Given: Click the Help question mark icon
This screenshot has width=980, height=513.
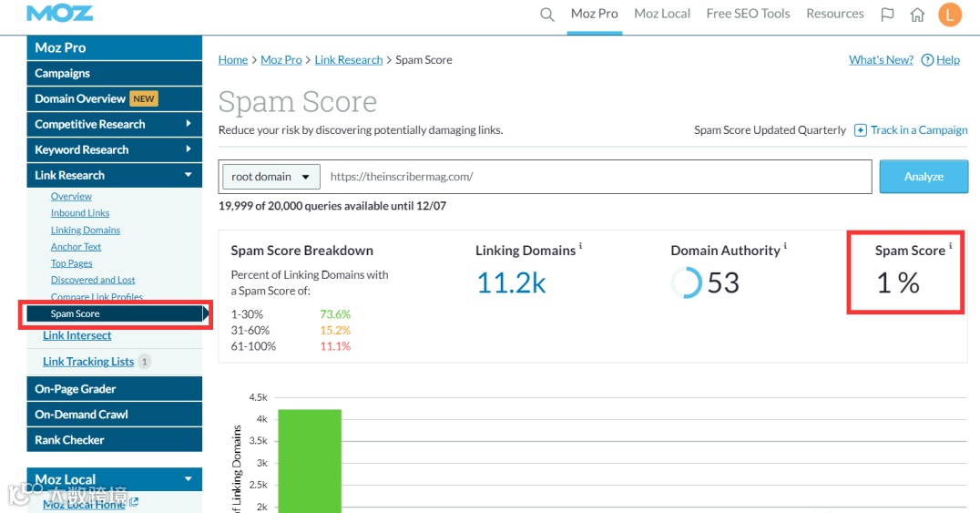Looking at the screenshot, I should (927, 60).
